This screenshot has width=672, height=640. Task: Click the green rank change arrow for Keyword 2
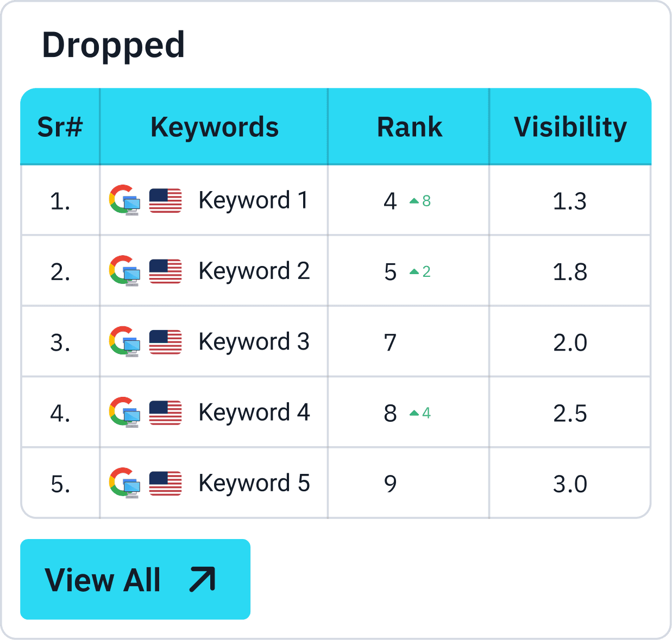pos(414,271)
